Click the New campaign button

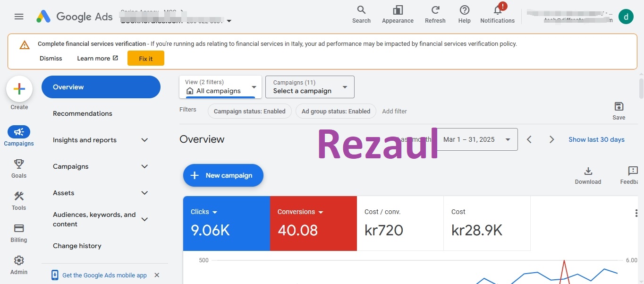click(223, 175)
